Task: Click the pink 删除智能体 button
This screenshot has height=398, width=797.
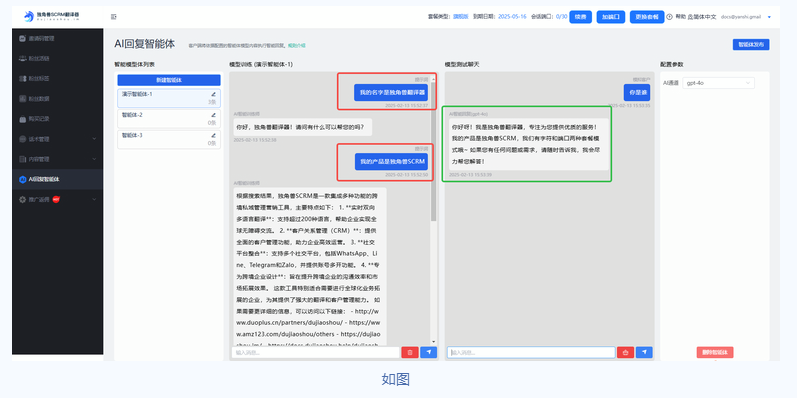Action: [x=715, y=352]
